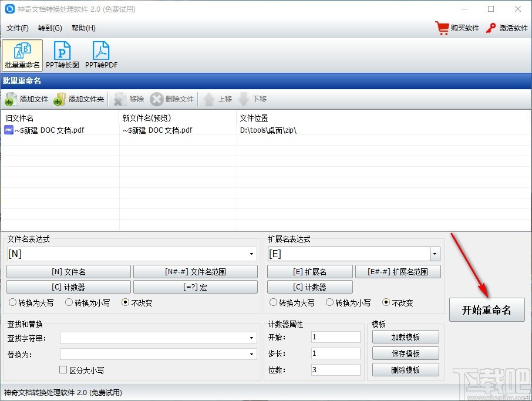Select filename 不改变 radio
This screenshot has width=532, height=401.
[125, 302]
